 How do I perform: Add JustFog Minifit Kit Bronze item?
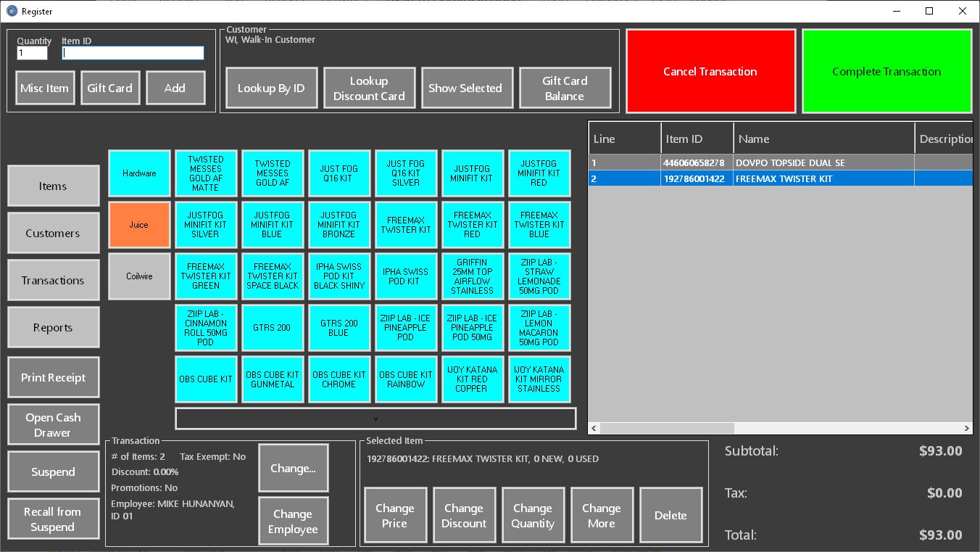339,225
